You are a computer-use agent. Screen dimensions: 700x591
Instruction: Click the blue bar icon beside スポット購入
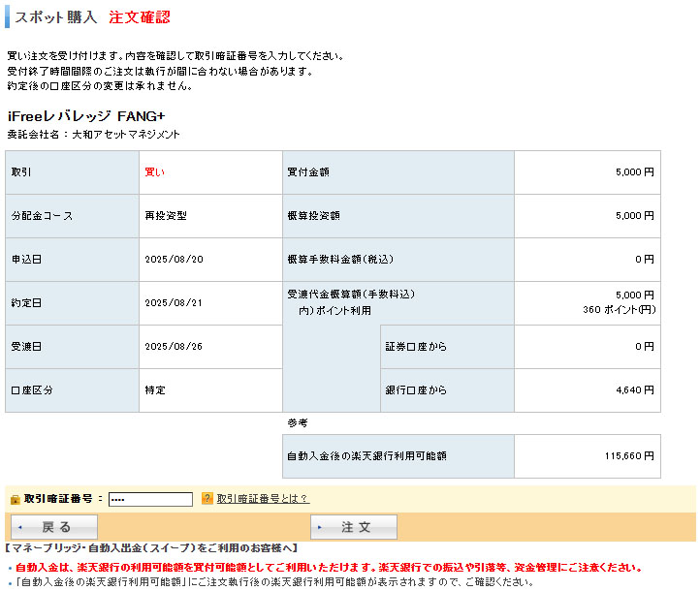click(x=8, y=17)
